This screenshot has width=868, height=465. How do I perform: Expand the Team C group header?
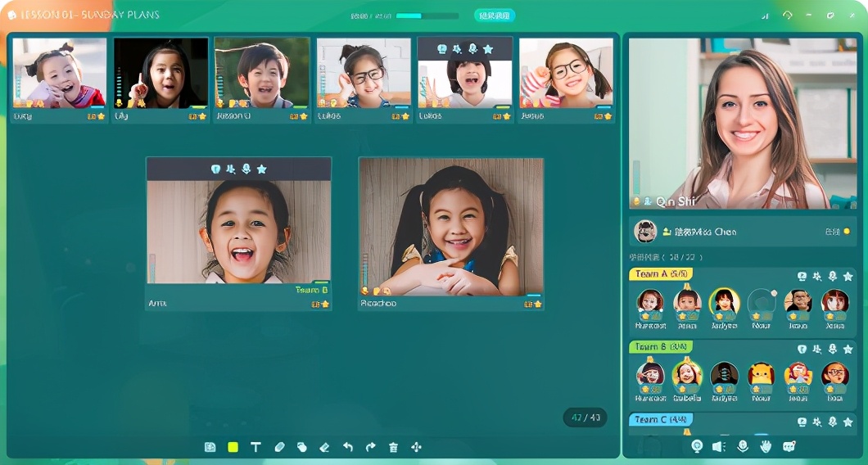(x=661, y=419)
